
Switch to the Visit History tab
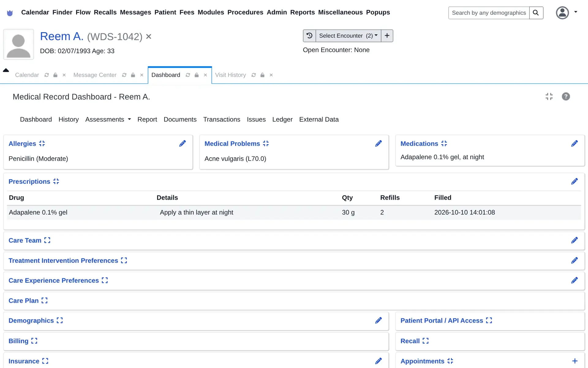pos(231,75)
